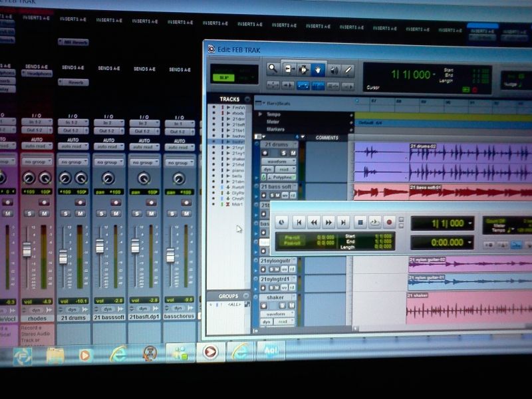Click the Headphones send on rhodes channel
Screen dimensions: 532x399
coord(37,74)
